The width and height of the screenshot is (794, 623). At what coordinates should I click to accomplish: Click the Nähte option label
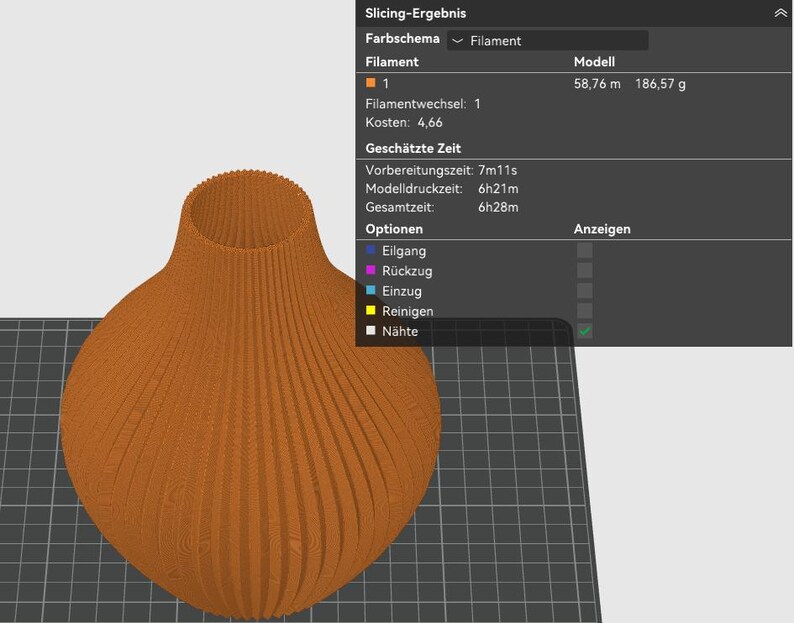400,331
